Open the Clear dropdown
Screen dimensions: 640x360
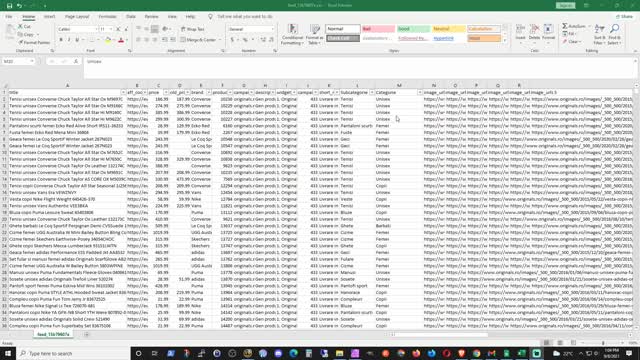point(572,42)
